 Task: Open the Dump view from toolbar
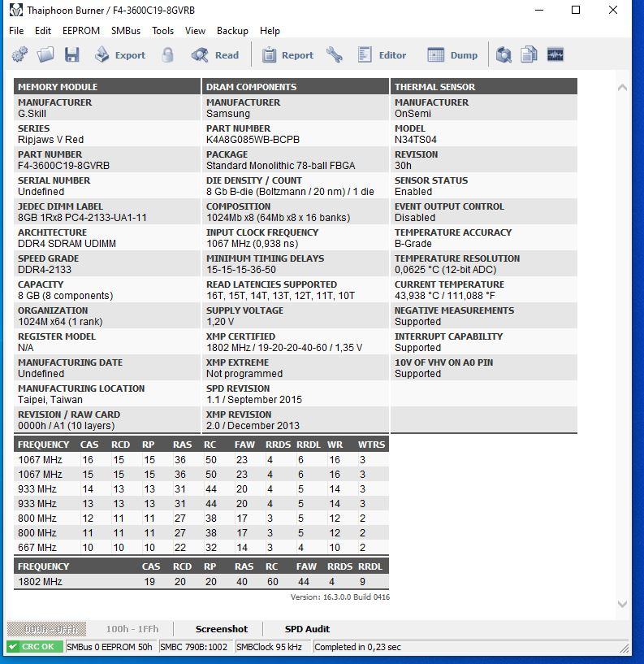point(452,55)
